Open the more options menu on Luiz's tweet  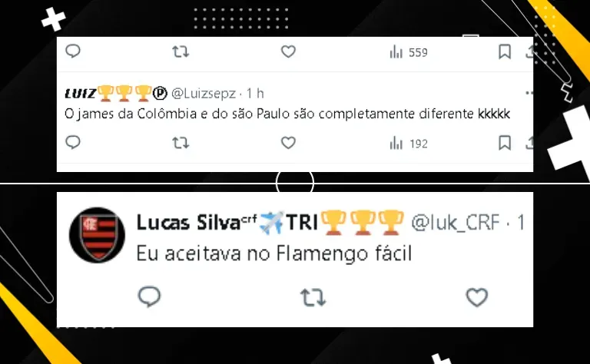529,92
